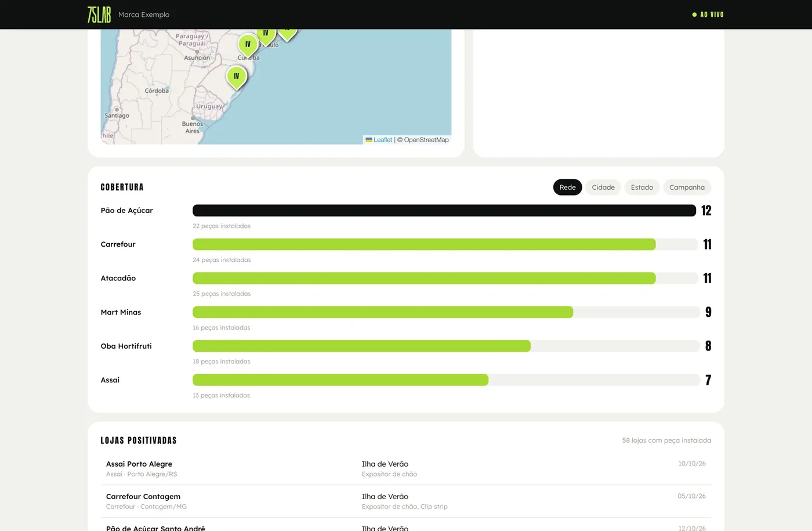
Task: Select the Estado coverage filter
Action: [642, 187]
